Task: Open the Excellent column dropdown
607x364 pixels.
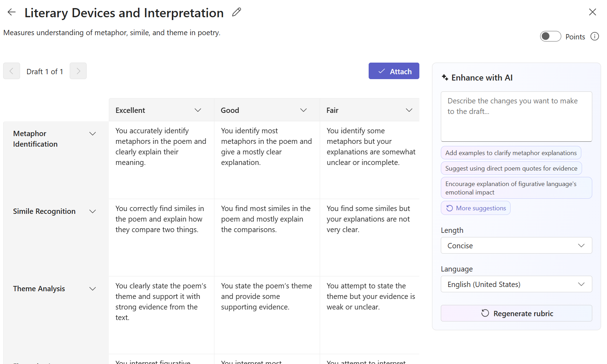Action: 198,110
